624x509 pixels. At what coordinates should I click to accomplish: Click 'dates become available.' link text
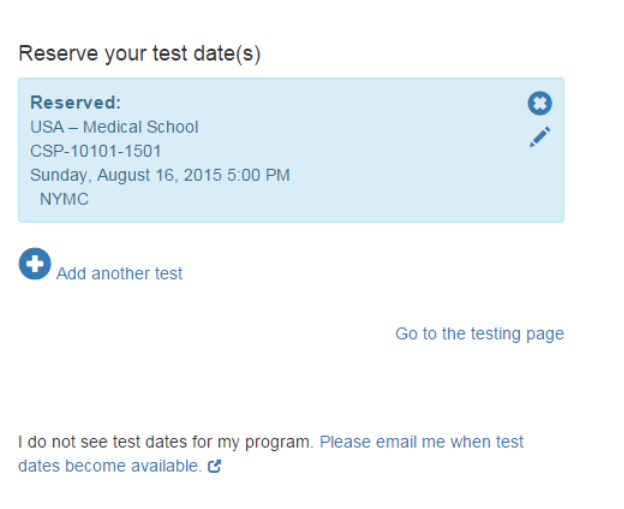110,466
